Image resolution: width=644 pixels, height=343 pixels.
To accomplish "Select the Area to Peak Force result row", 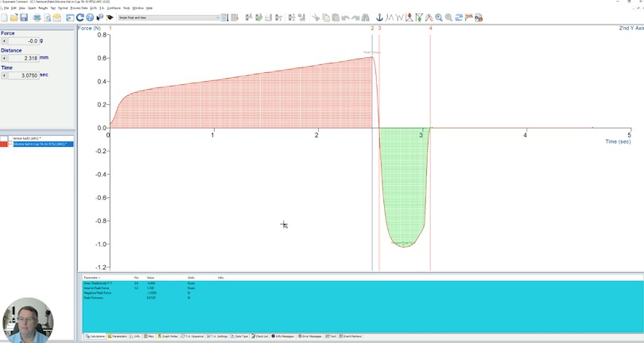I will (x=363, y=288).
